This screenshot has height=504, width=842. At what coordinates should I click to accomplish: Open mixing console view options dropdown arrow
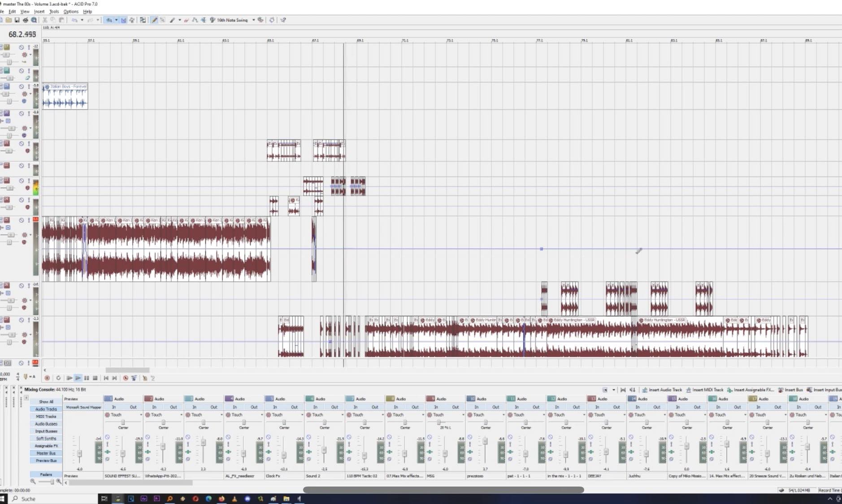pyautogui.click(x=613, y=390)
